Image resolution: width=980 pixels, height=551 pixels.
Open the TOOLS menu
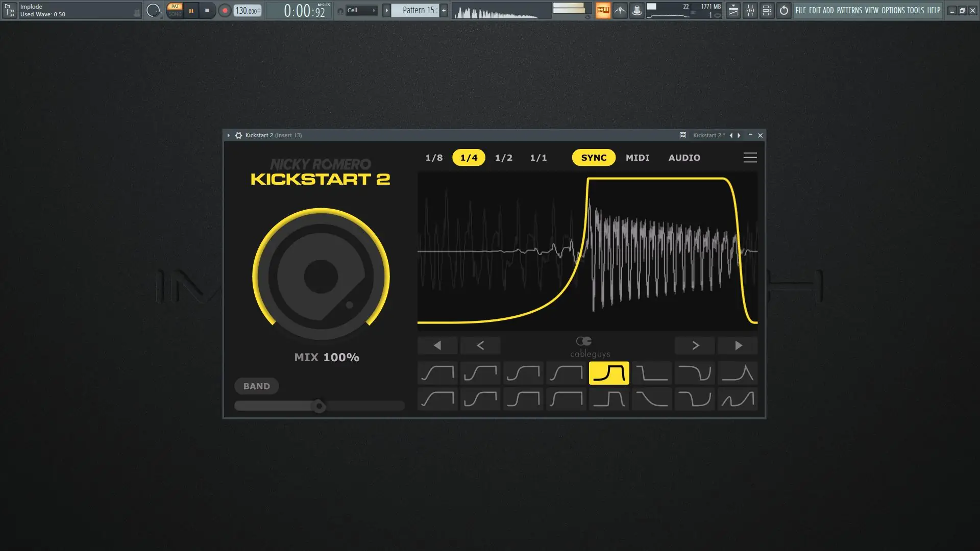coord(915,10)
